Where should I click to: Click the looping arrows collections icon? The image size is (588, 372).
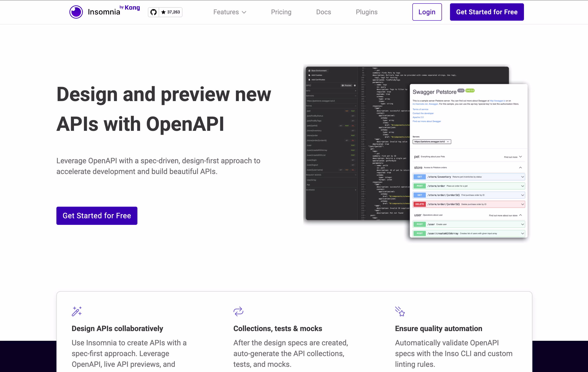coord(238,311)
